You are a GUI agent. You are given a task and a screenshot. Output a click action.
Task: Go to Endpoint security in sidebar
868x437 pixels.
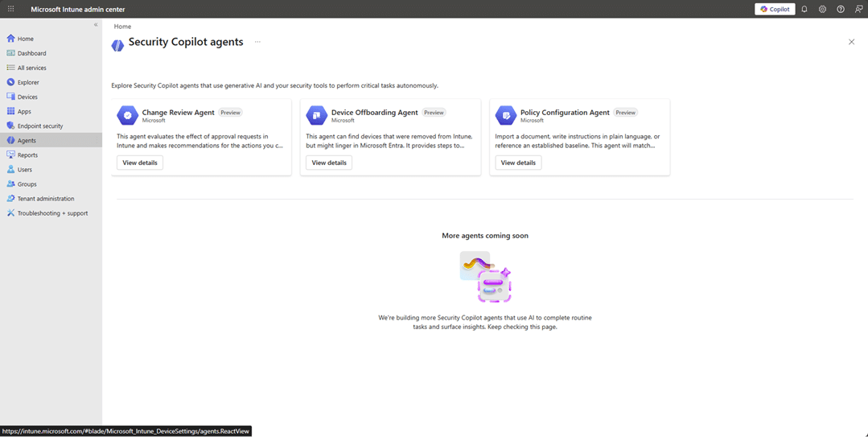click(x=40, y=126)
